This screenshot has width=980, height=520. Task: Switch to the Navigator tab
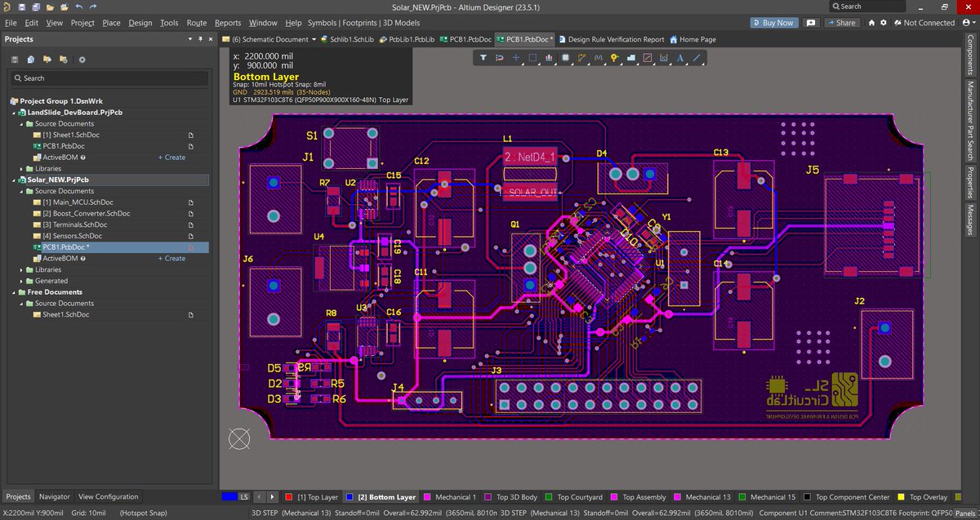click(55, 496)
